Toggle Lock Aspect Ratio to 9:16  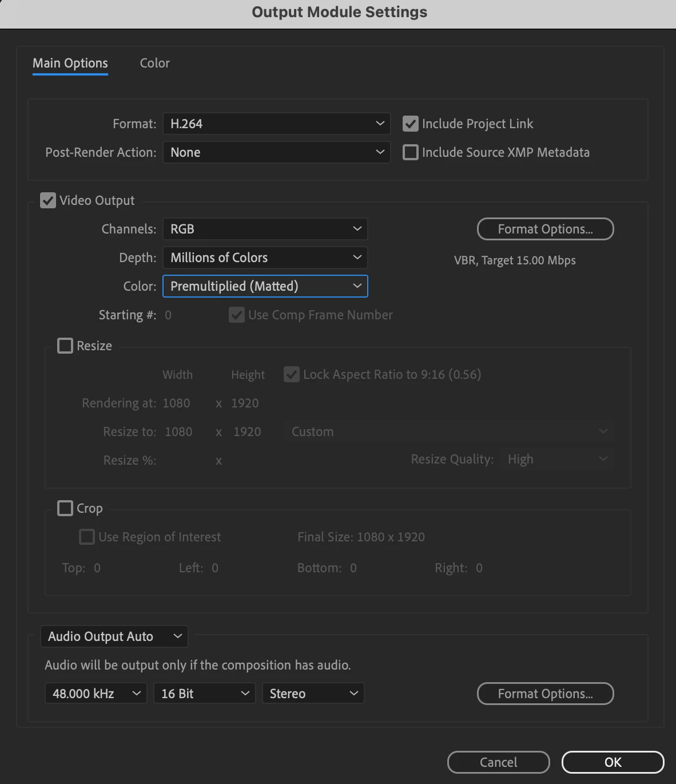[x=292, y=374]
